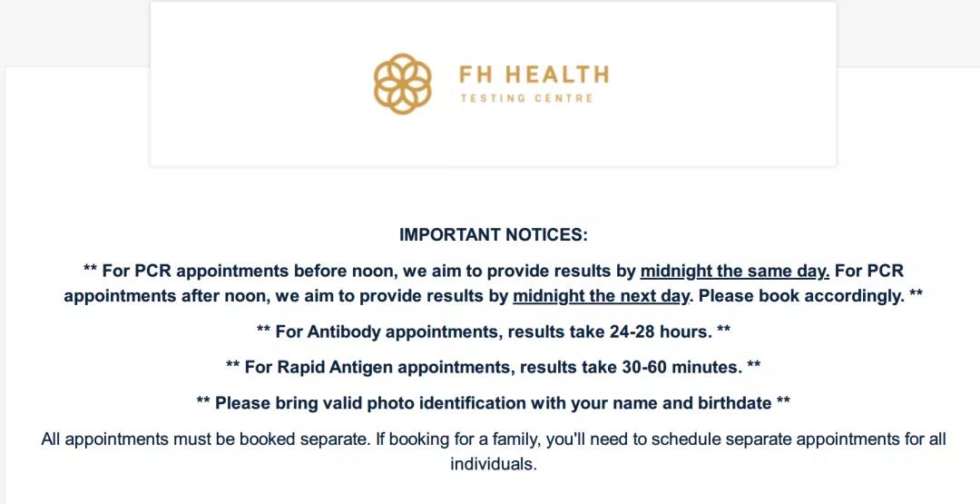Viewport: 980px width, 504px height.
Task: Click the IMPORTANT NOTICES heading
Action: [x=494, y=235]
